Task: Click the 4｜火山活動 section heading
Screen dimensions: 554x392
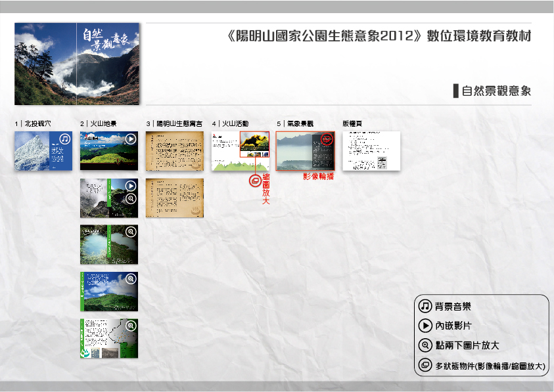Action: (231, 123)
